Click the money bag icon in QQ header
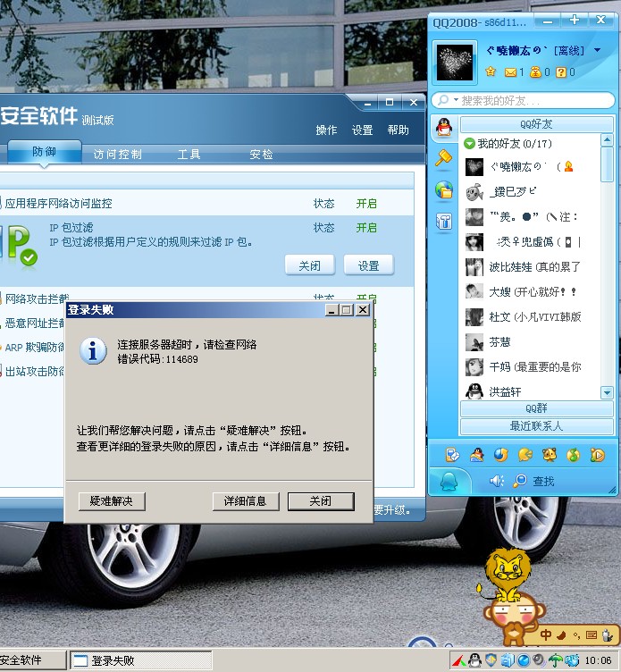The height and width of the screenshot is (672, 621). [x=535, y=72]
